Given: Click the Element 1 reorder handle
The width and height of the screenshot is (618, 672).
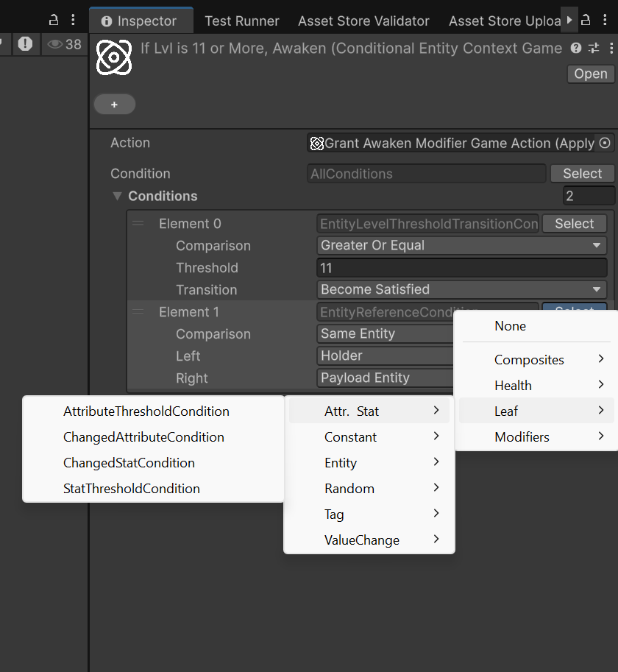Looking at the screenshot, I should [138, 311].
